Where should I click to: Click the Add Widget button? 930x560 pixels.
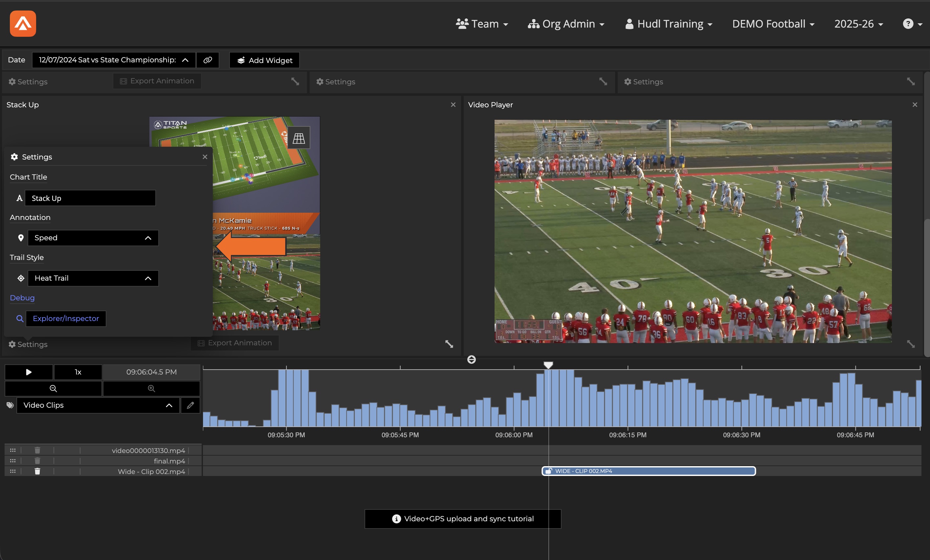click(x=264, y=60)
